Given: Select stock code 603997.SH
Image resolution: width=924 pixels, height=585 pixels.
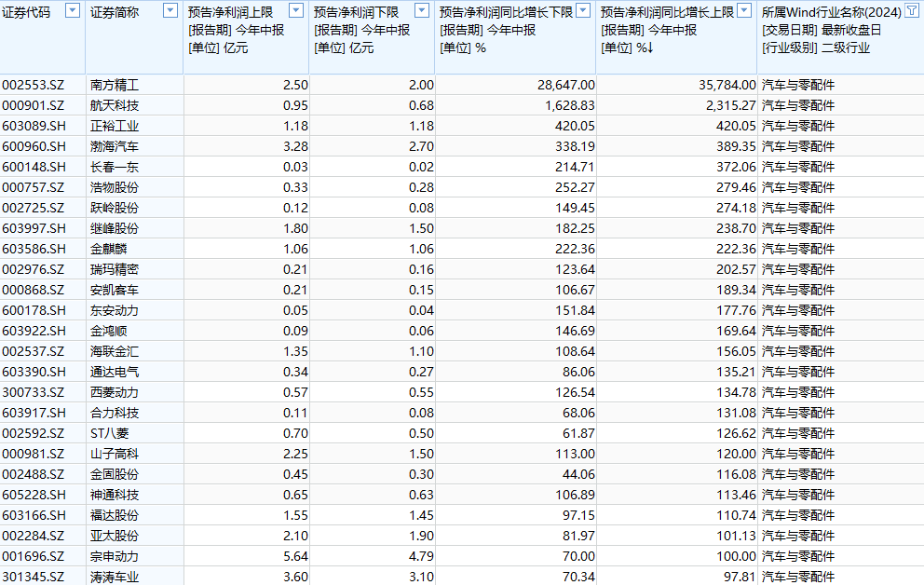Looking at the screenshot, I should point(34,228).
